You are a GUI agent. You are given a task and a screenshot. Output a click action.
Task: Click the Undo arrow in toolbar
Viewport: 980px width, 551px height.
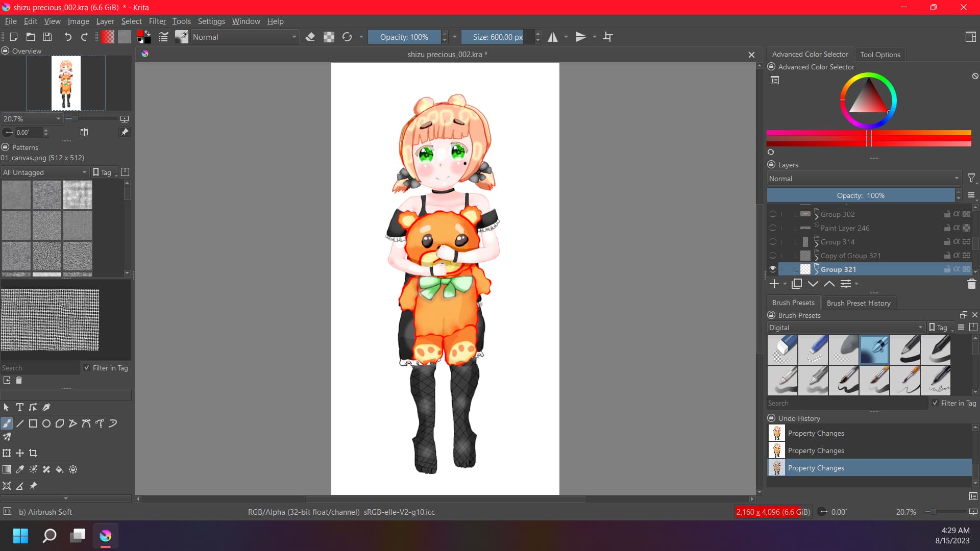tap(68, 37)
